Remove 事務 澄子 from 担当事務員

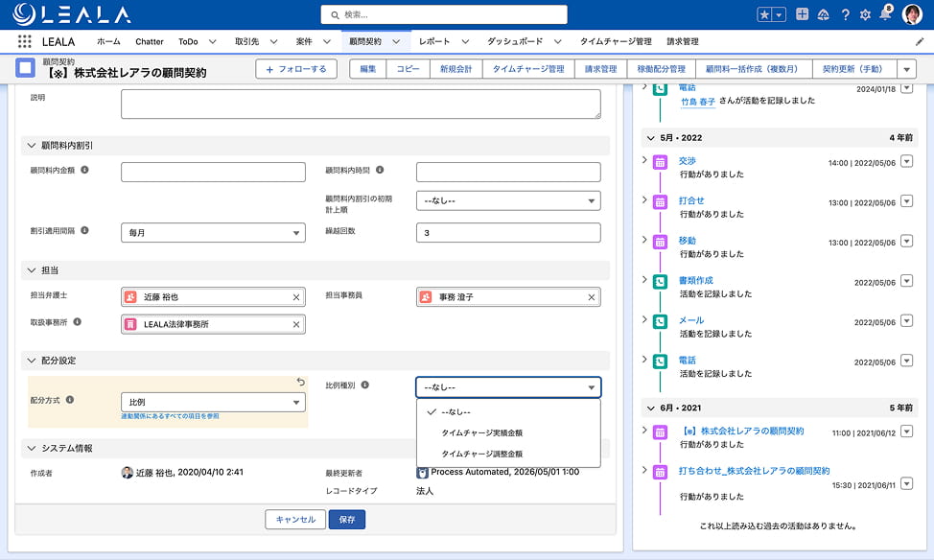pos(592,296)
